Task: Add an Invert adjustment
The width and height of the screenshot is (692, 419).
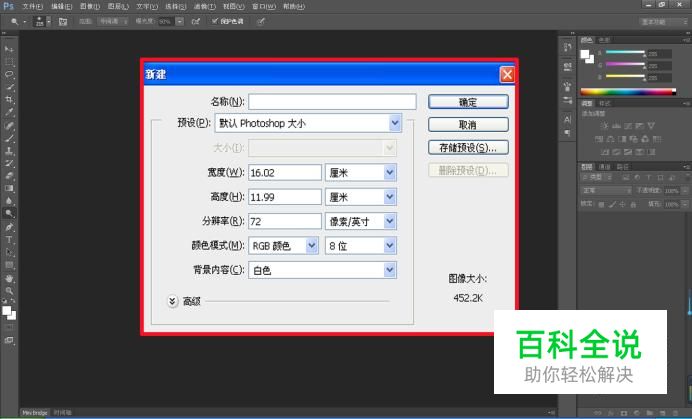Action: 605,152
